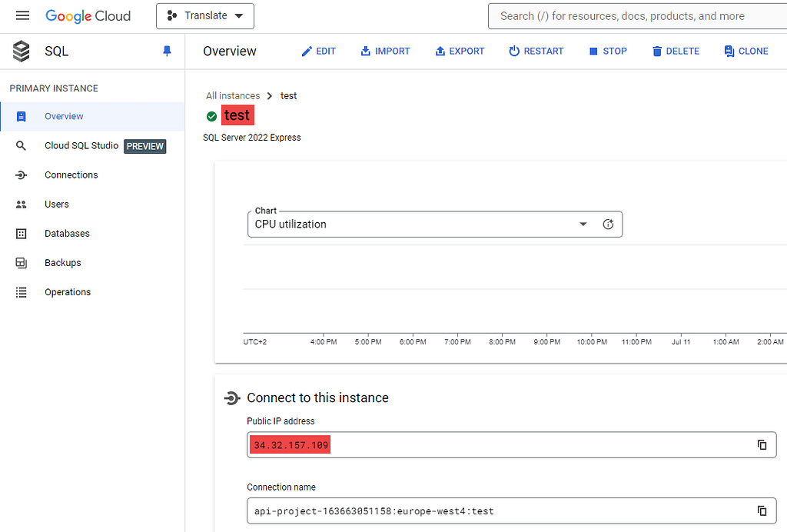
Task: Pin the SQL page with pin icon
Action: point(167,51)
